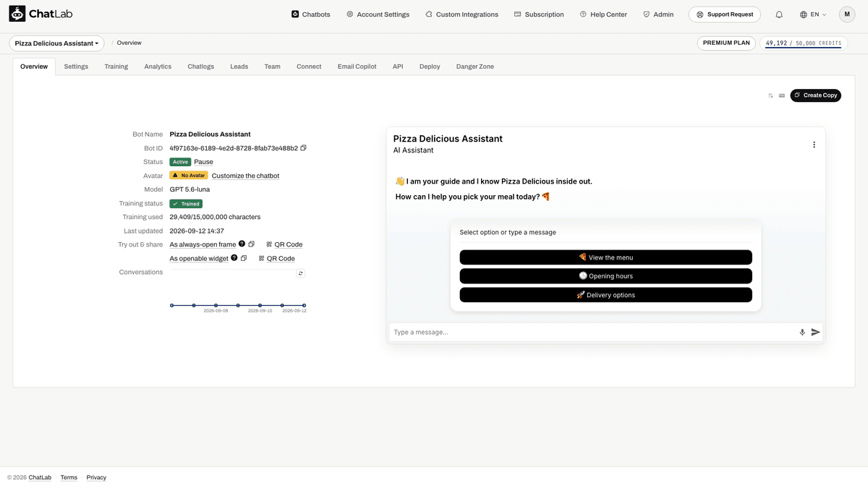Open the As openable widget link

pos(199,258)
